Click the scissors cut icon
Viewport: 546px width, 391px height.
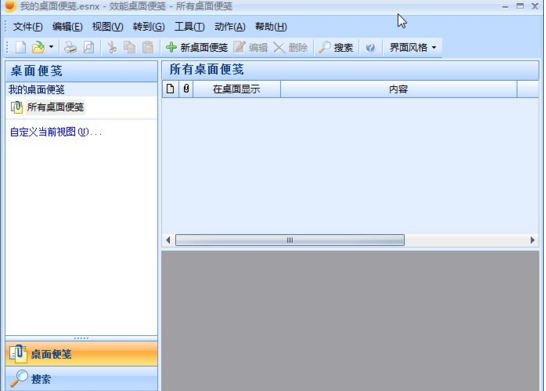pos(112,47)
